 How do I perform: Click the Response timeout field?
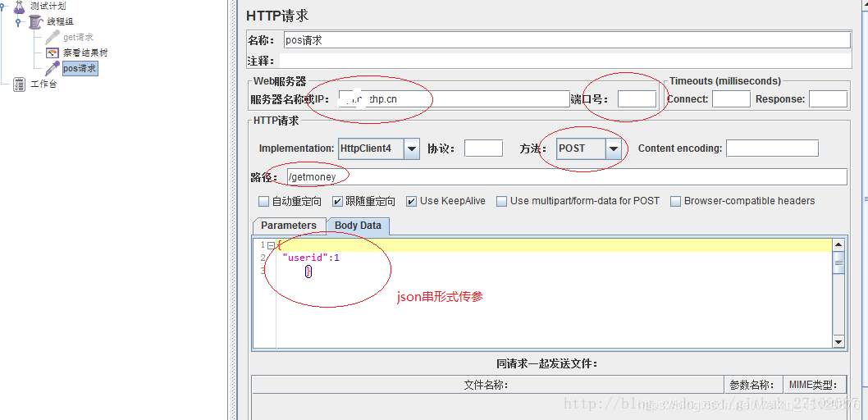click(828, 99)
